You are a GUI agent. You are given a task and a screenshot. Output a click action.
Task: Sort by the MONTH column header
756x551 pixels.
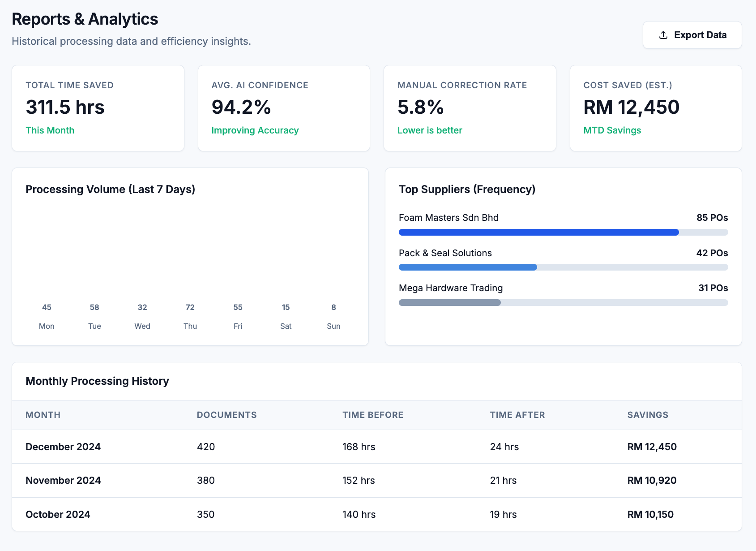(x=43, y=415)
